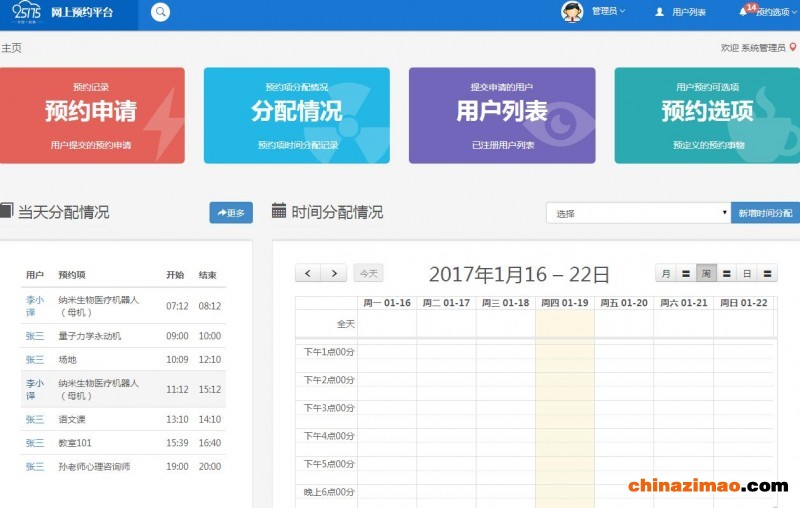The width and height of the screenshot is (800, 508).
Task: Expand the 预约选项 menu in header
Action: tap(775, 12)
